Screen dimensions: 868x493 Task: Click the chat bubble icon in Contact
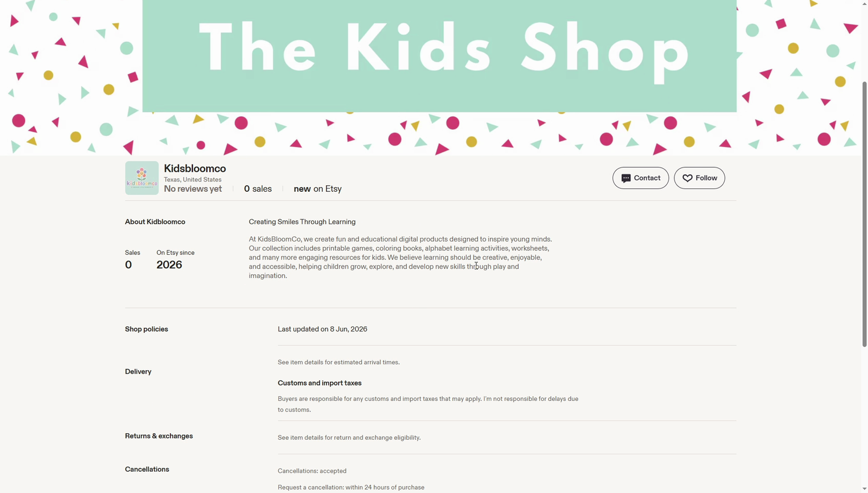tap(626, 178)
